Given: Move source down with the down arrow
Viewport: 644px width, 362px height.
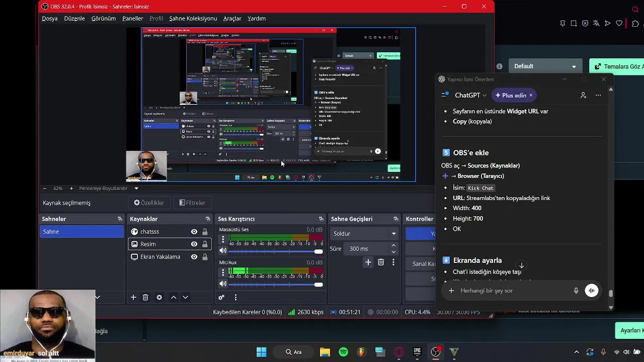Looking at the screenshot, I should pos(185,297).
